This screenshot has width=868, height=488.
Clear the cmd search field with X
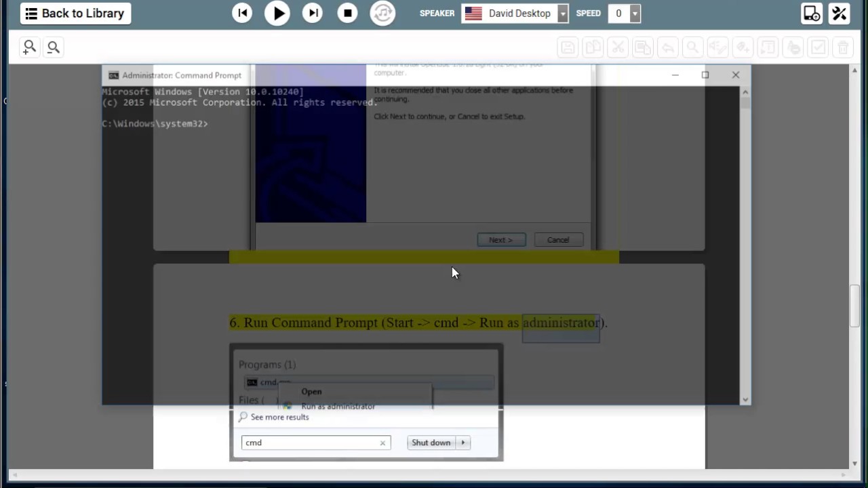[382, 443]
